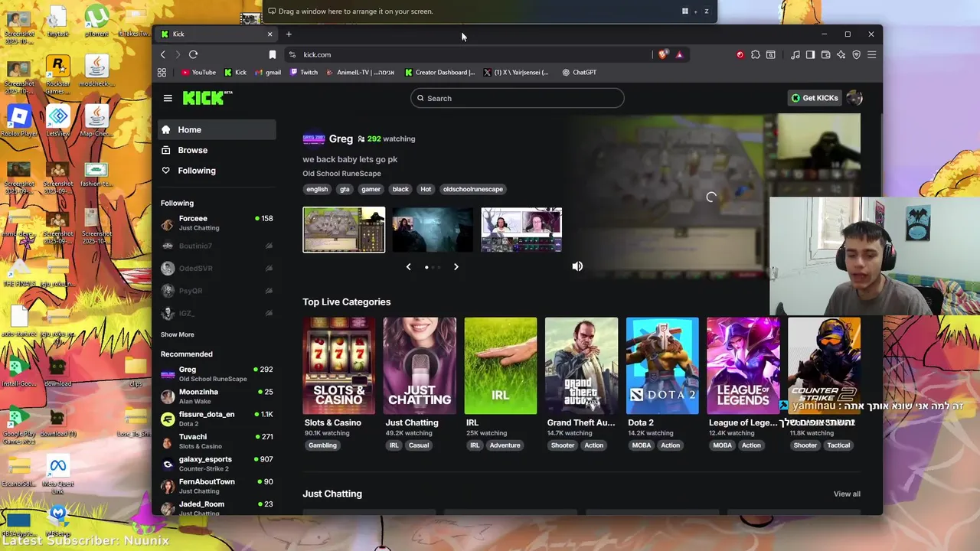Open Moonzinha in Recommended channels
This screenshot has height=551, width=980.
[x=217, y=396]
